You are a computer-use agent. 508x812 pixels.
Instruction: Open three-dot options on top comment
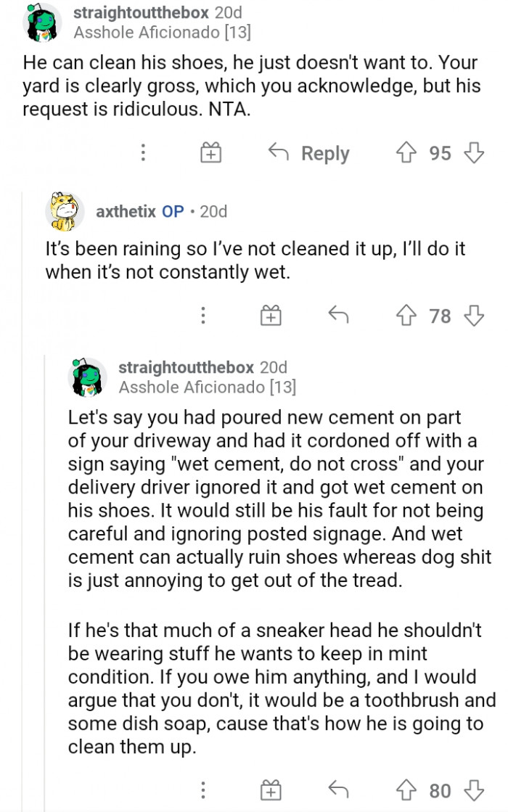(x=144, y=153)
